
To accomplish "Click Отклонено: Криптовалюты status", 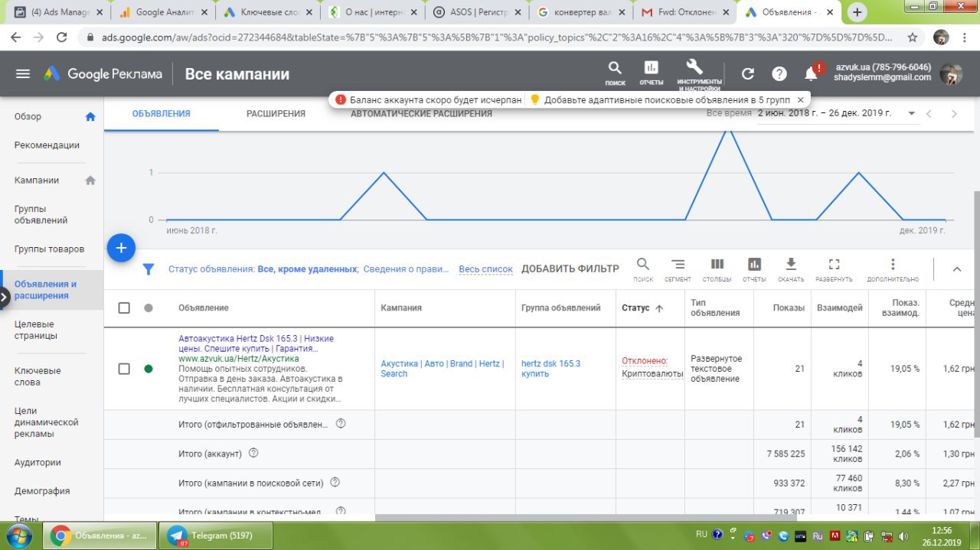I will point(652,367).
